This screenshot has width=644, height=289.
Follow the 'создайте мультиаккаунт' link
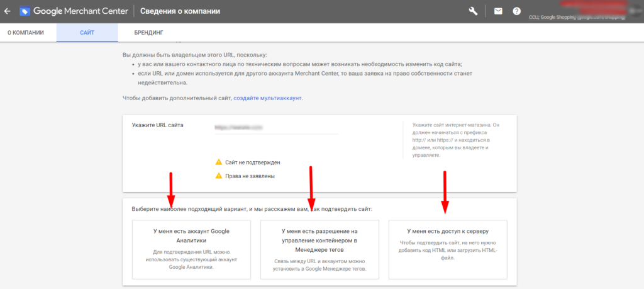click(x=267, y=99)
